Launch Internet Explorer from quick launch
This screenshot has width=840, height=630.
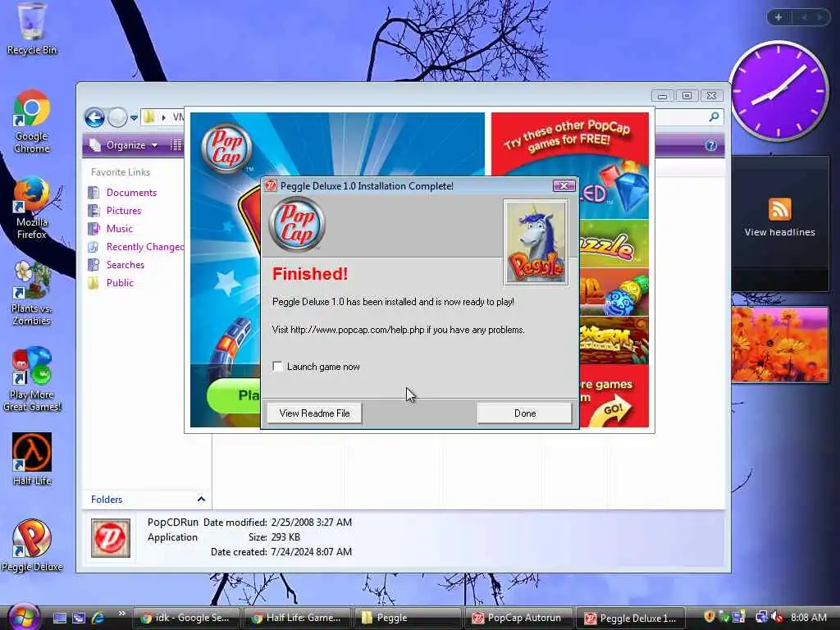point(98,618)
